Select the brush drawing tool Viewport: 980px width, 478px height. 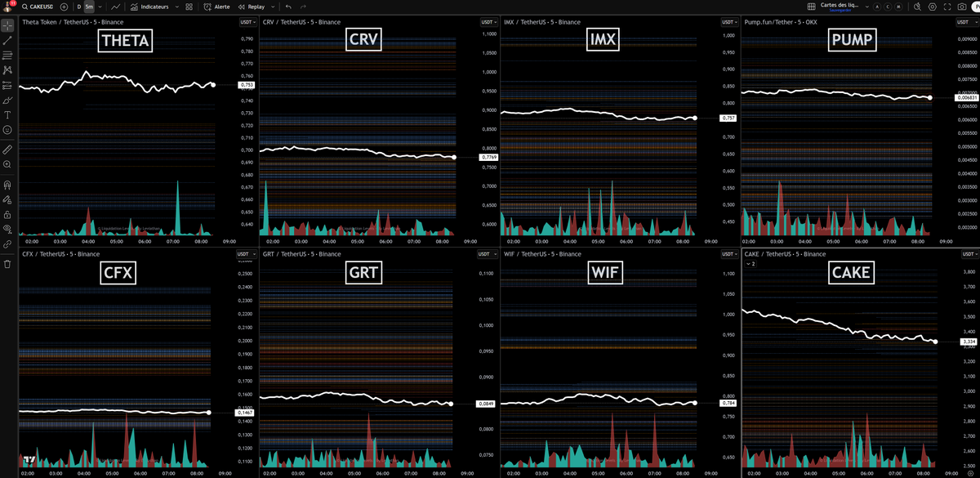tap(7, 100)
